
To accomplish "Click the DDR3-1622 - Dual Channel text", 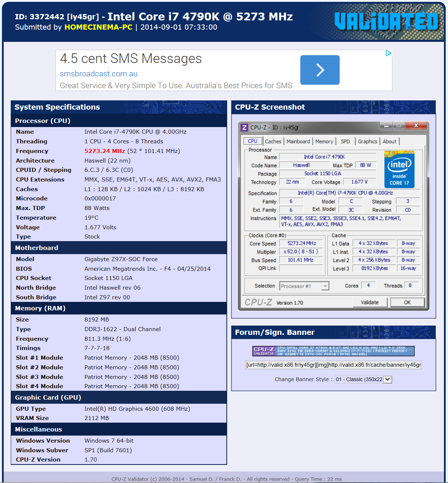I will (x=122, y=329).
